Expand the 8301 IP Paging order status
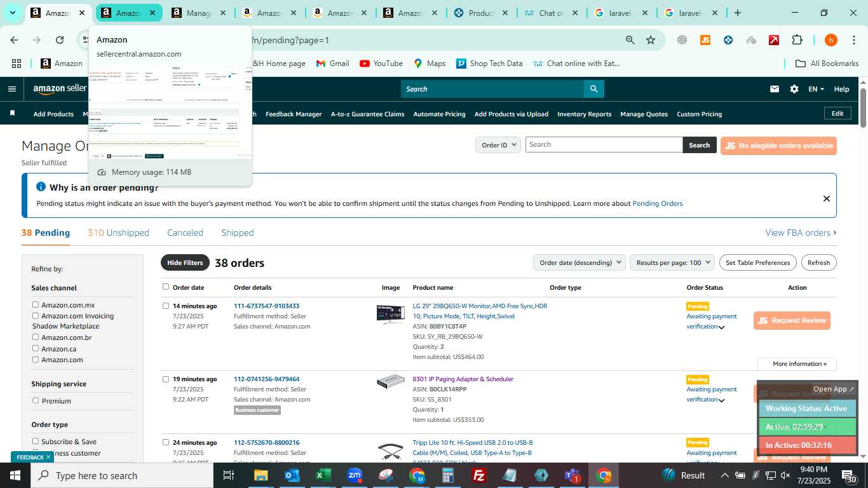The width and height of the screenshot is (868, 488). pyautogui.click(x=721, y=400)
